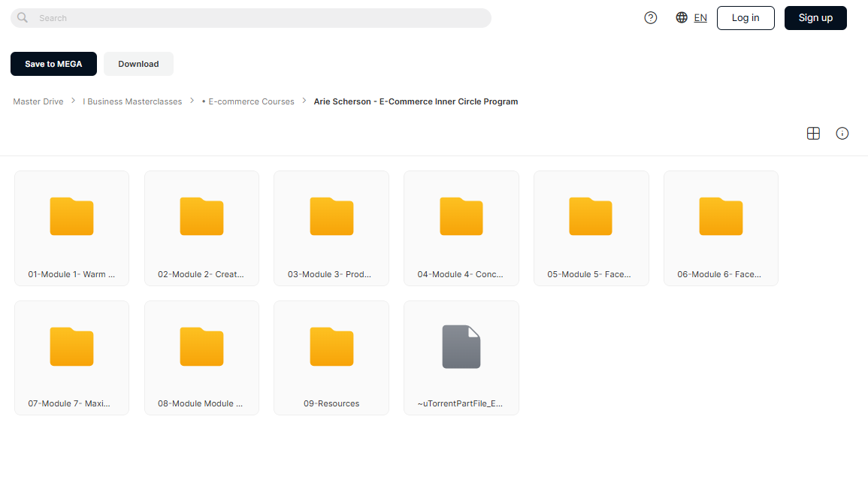Image resolution: width=868 pixels, height=480 pixels.
Task: Click the Download button
Action: tap(138, 64)
